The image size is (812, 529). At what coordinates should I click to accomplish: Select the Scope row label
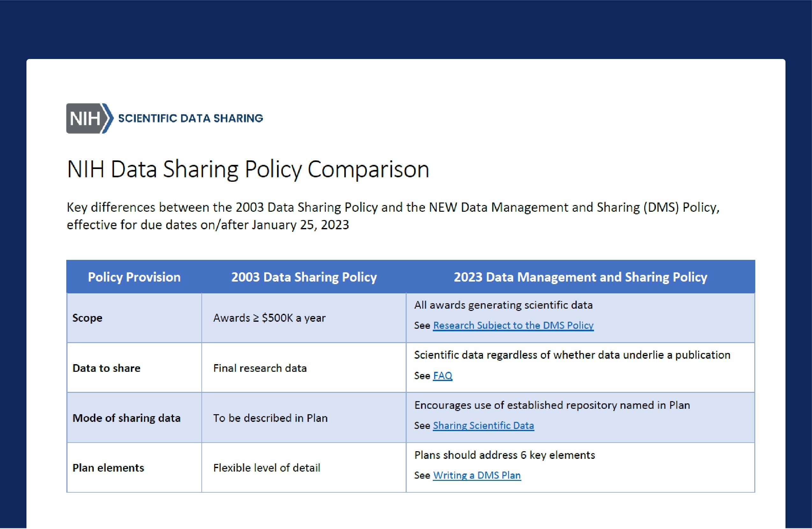[87, 318]
